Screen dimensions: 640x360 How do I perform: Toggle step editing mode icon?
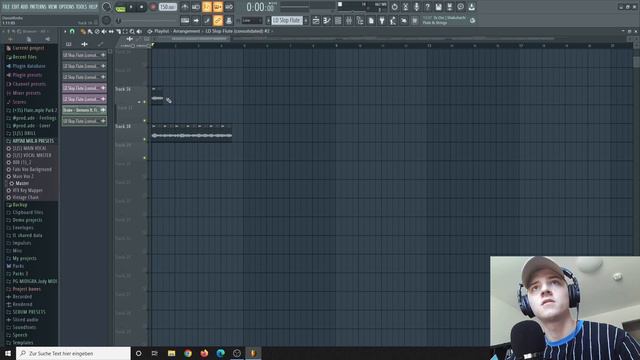pos(207,20)
